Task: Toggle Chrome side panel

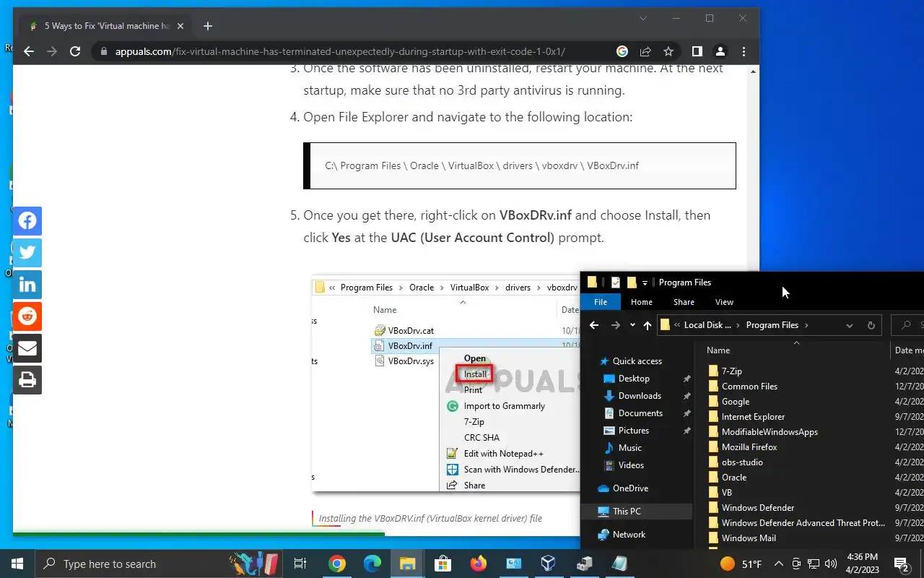Action: [697, 51]
